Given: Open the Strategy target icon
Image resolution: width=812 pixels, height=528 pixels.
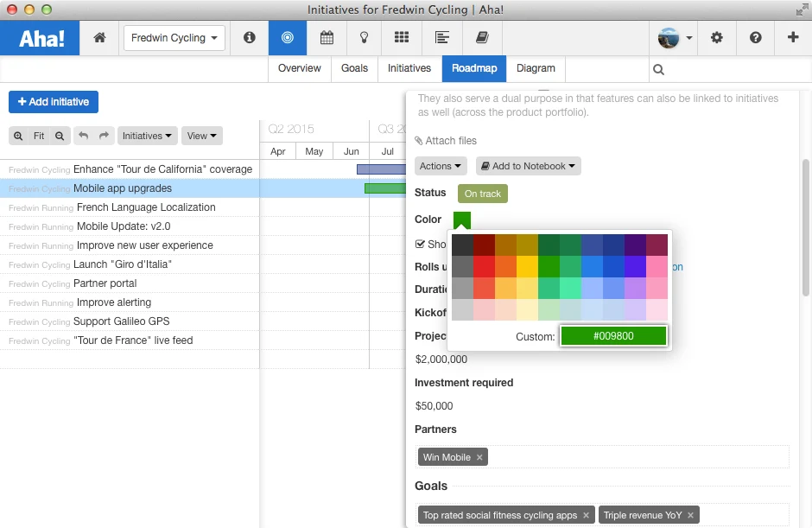Looking at the screenshot, I should pyautogui.click(x=288, y=37).
